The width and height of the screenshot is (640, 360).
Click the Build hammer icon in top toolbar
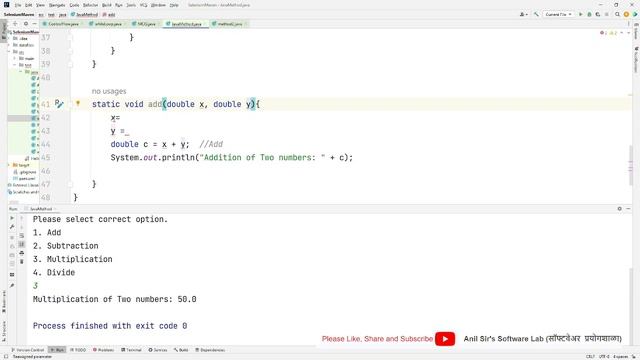click(x=536, y=14)
